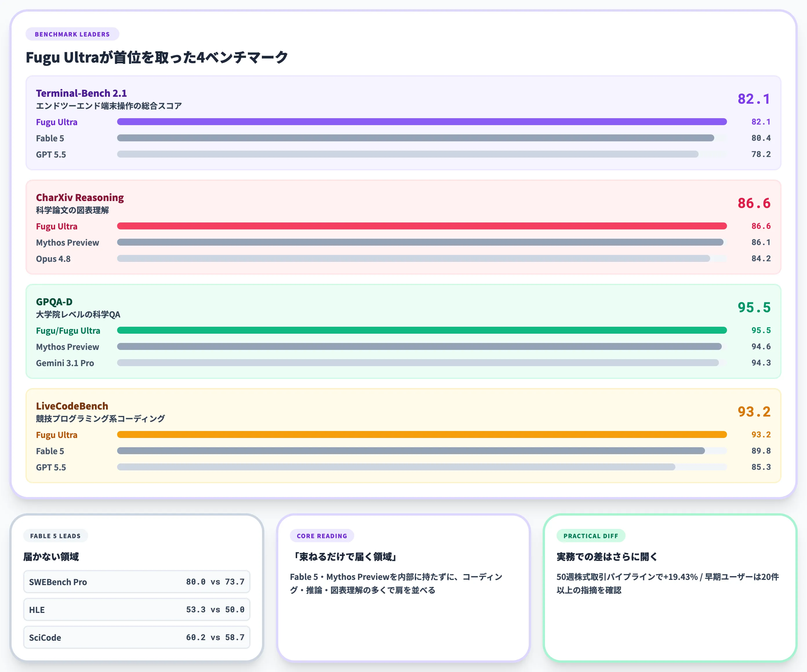The image size is (807, 672).
Task: Click the Mythos Preview label in CharXiv Reasoning
Action: pyautogui.click(x=68, y=242)
